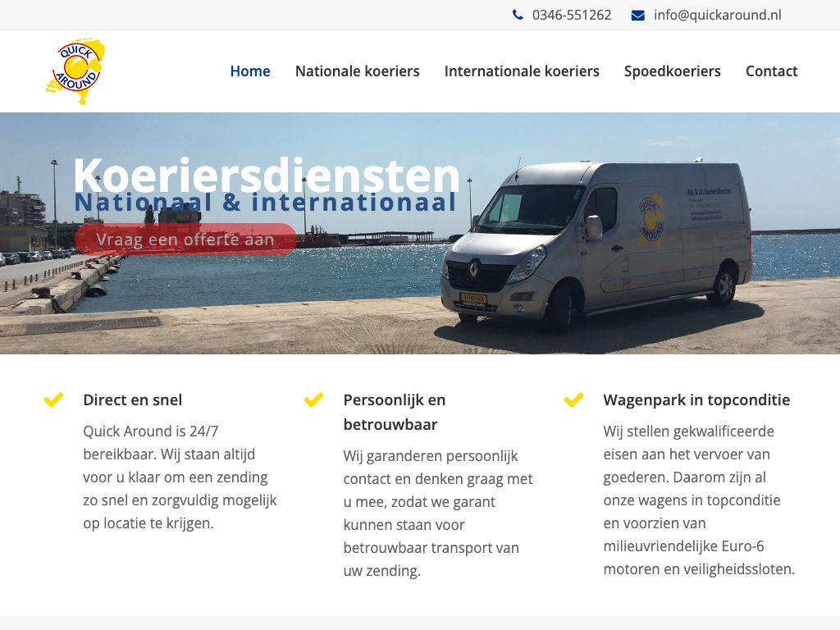840x630 pixels.
Task: Click Vraag een offerte aan button
Action: (185, 240)
